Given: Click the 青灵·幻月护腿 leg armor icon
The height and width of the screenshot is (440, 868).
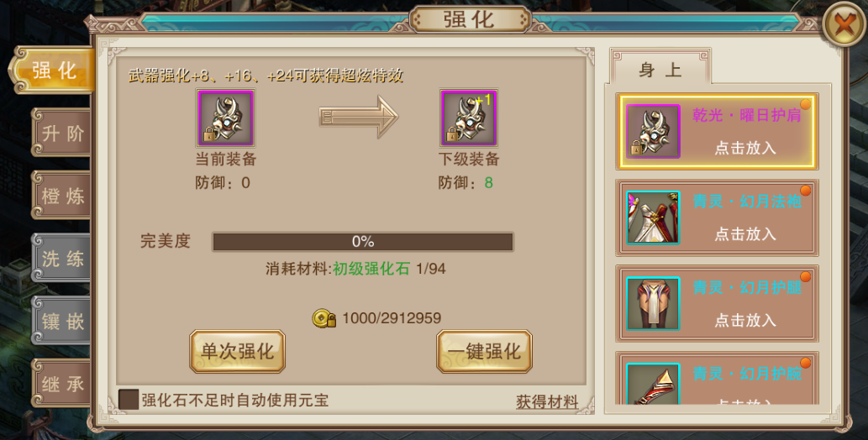Looking at the screenshot, I should [653, 304].
